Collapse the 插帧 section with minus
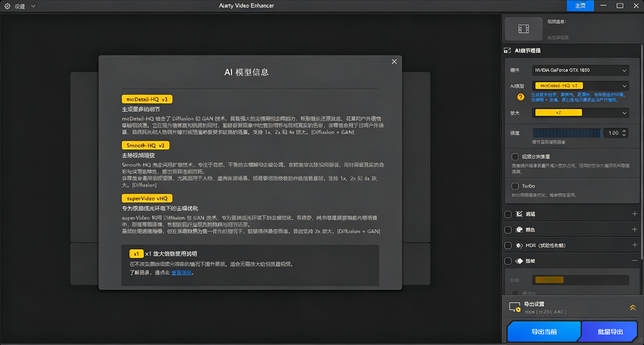644x345 pixels. pyautogui.click(x=635, y=261)
